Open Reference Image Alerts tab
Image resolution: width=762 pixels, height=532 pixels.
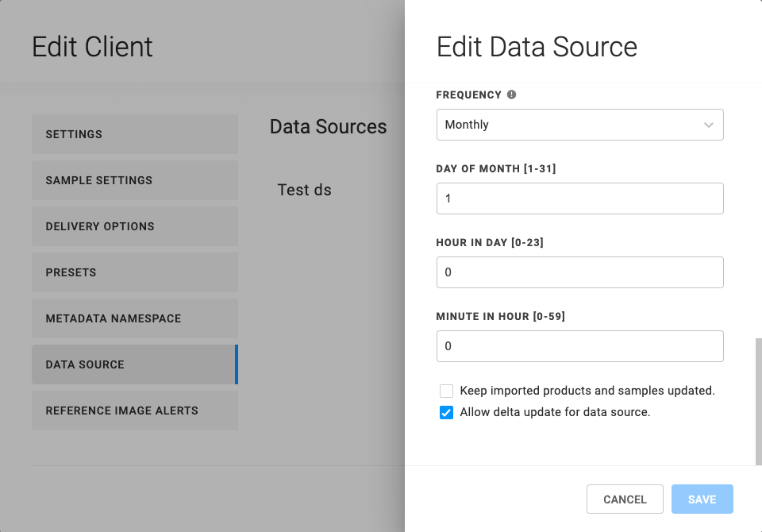(134, 411)
